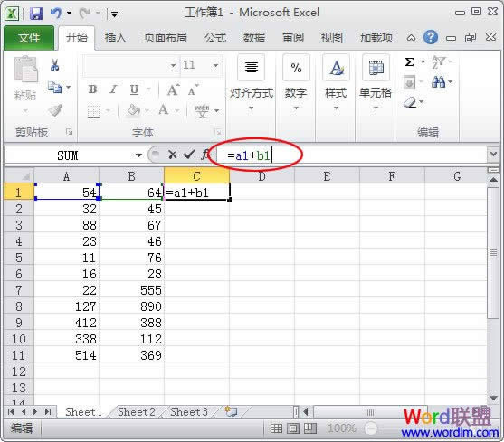Switch to the 审阅 ribbon tab

[293, 38]
